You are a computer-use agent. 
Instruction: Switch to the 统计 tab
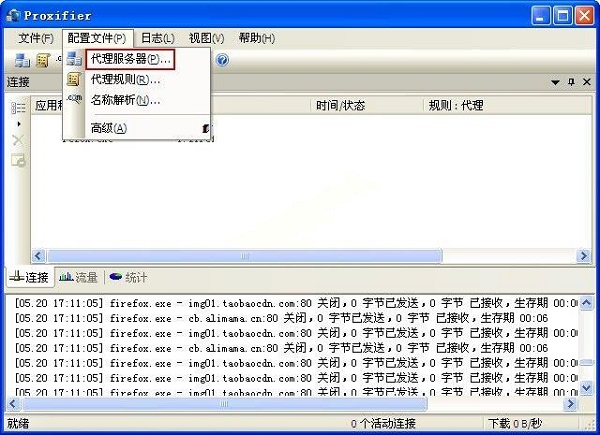click(128, 277)
